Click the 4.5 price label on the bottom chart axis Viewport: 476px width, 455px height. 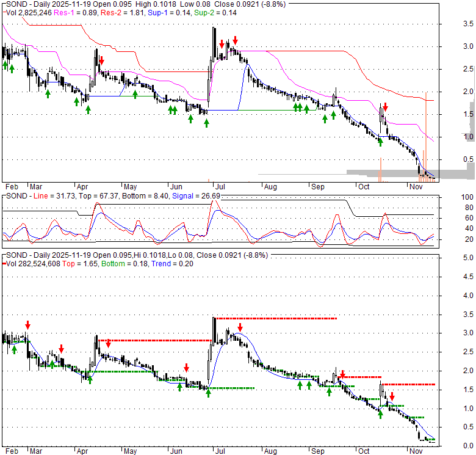click(468, 277)
